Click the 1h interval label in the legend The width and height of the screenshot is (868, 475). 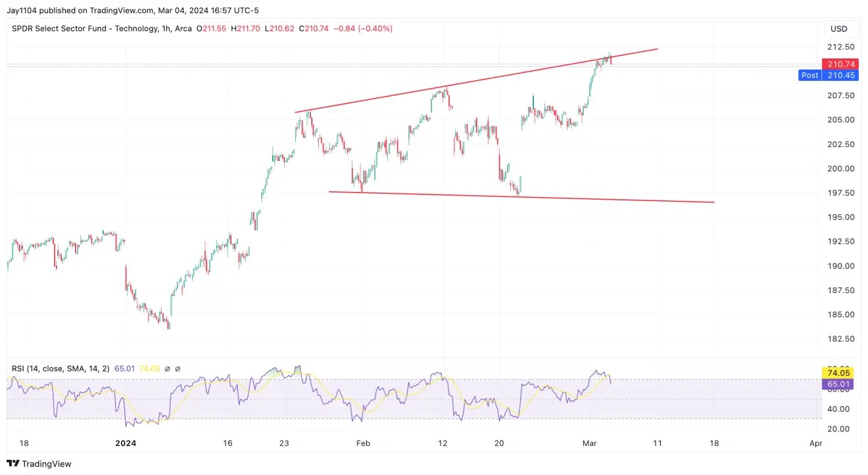[167, 29]
